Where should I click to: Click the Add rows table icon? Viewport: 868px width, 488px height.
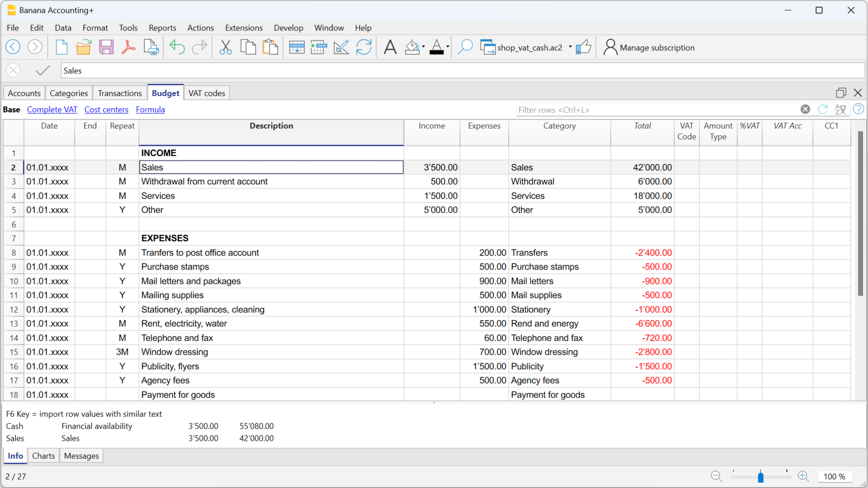[x=296, y=47]
